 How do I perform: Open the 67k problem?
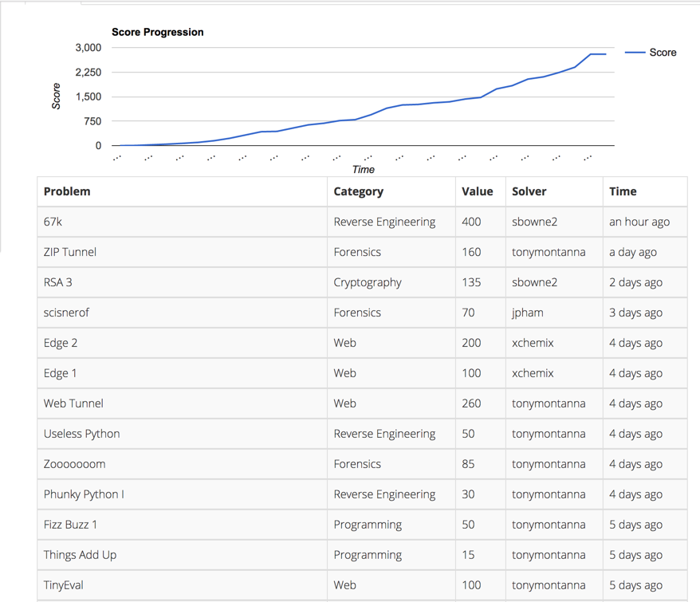(x=53, y=222)
